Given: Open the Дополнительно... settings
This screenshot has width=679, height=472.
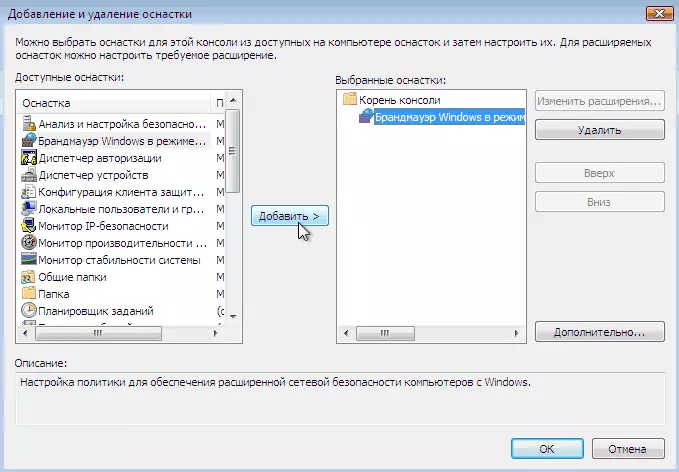Looking at the screenshot, I should click(x=600, y=331).
